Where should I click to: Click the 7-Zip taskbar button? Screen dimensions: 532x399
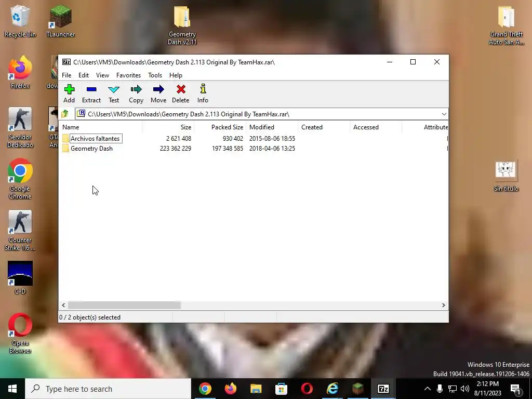(383, 389)
